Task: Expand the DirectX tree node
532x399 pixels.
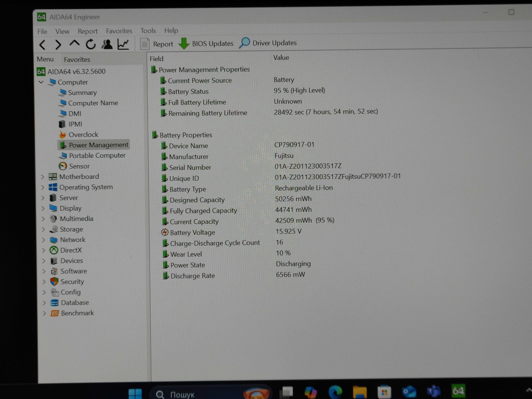Action: [43, 250]
